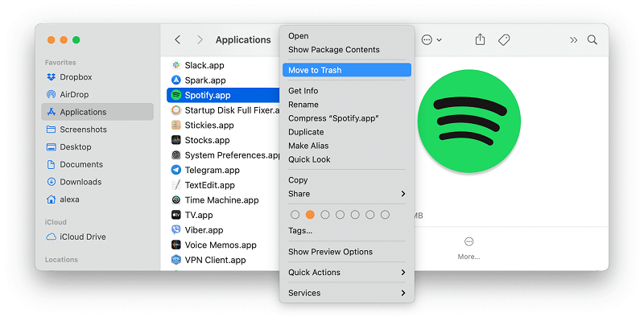Select Quick Look menu item
The width and height of the screenshot is (644, 317).
pyautogui.click(x=347, y=159)
